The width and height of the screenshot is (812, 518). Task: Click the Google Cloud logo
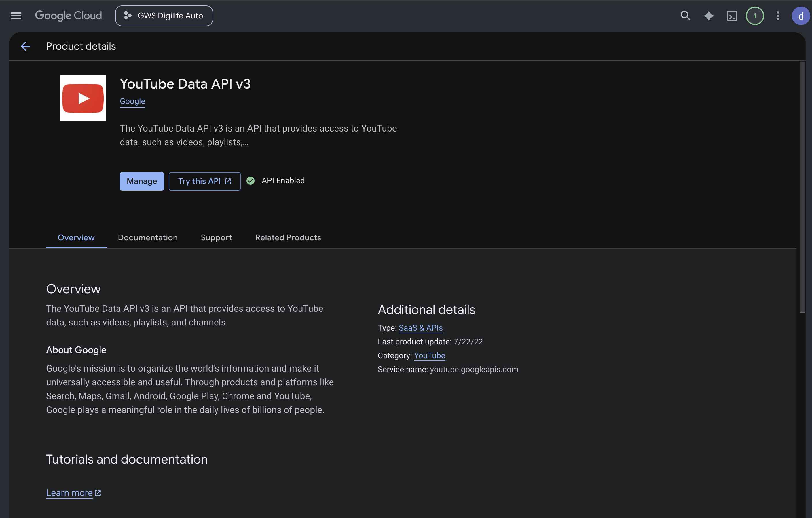click(69, 16)
